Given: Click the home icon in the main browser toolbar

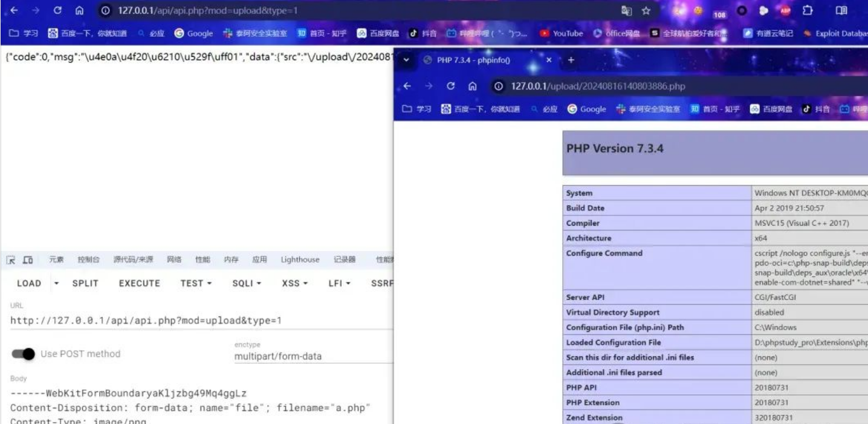Looking at the screenshot, I should coord(79,11).
